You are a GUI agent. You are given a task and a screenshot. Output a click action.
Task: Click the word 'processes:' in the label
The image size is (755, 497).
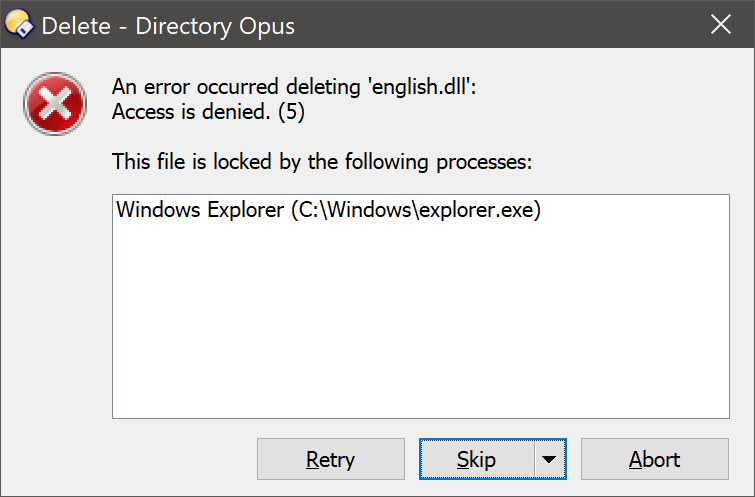pos(484,162)
